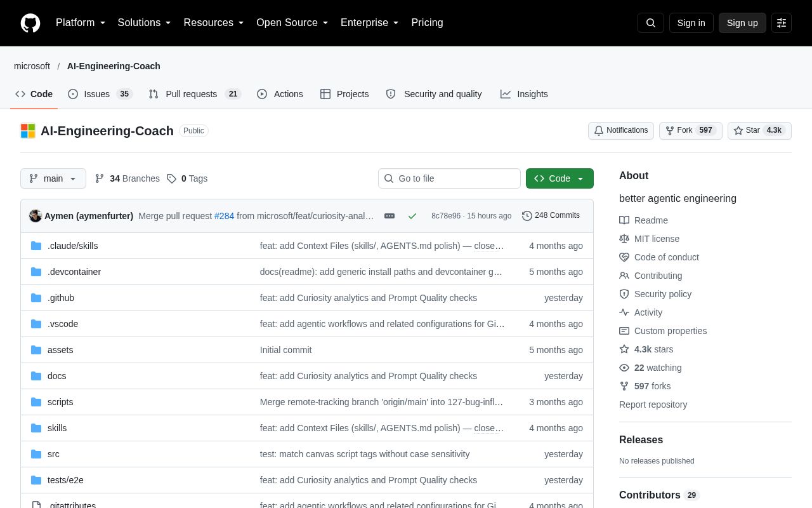
Task: Switch to the Issues tab
Action: click(x=100, y=94)
